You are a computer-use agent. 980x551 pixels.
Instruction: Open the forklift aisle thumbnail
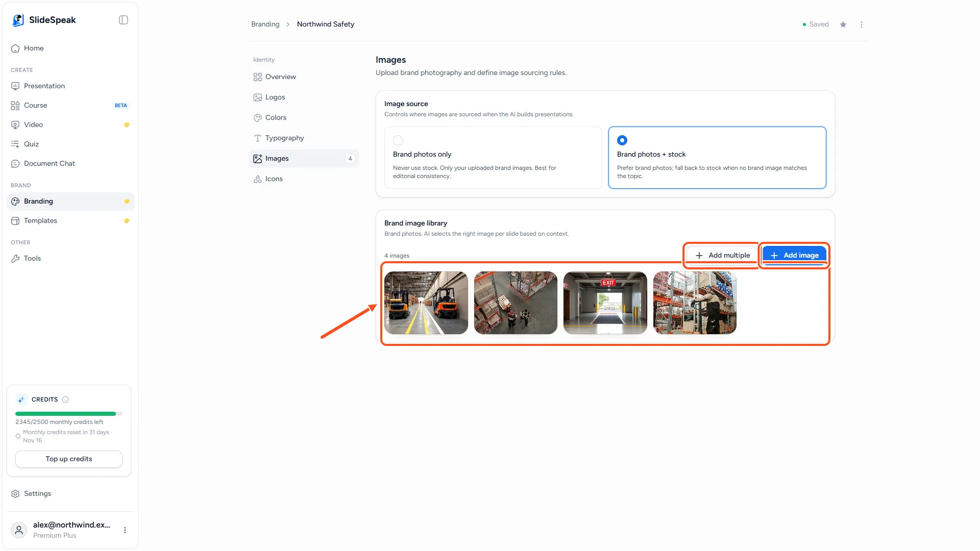click(426, 303)
